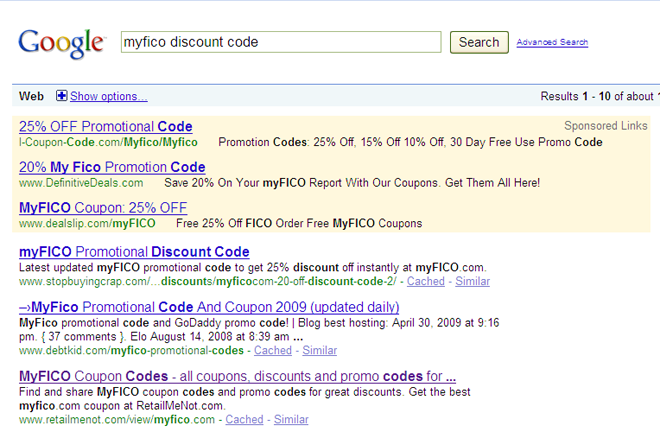Open Similar link for debtkid.com result

point(319,350)
